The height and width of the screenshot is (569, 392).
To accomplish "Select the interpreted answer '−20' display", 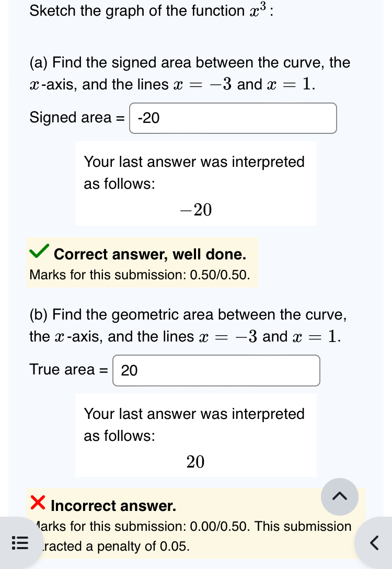I will (x=196, y=210).
